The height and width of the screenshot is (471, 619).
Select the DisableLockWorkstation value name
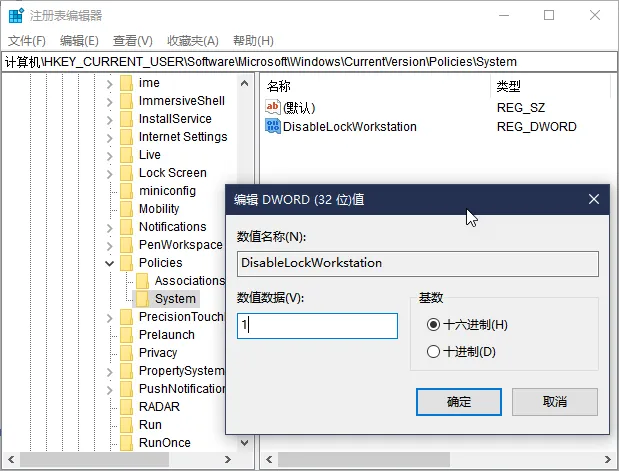(x=350, y=127)
